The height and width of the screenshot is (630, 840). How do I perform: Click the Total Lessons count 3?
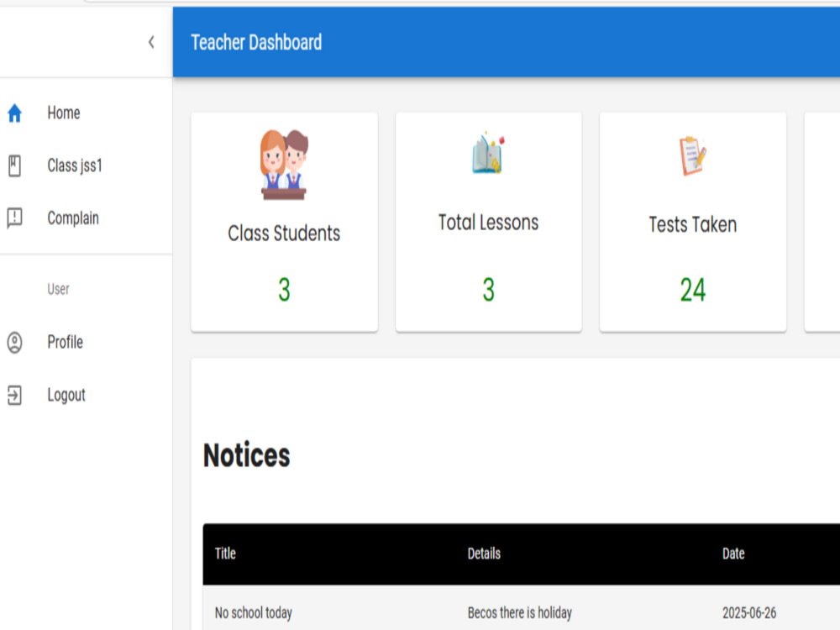coord(488,290)
